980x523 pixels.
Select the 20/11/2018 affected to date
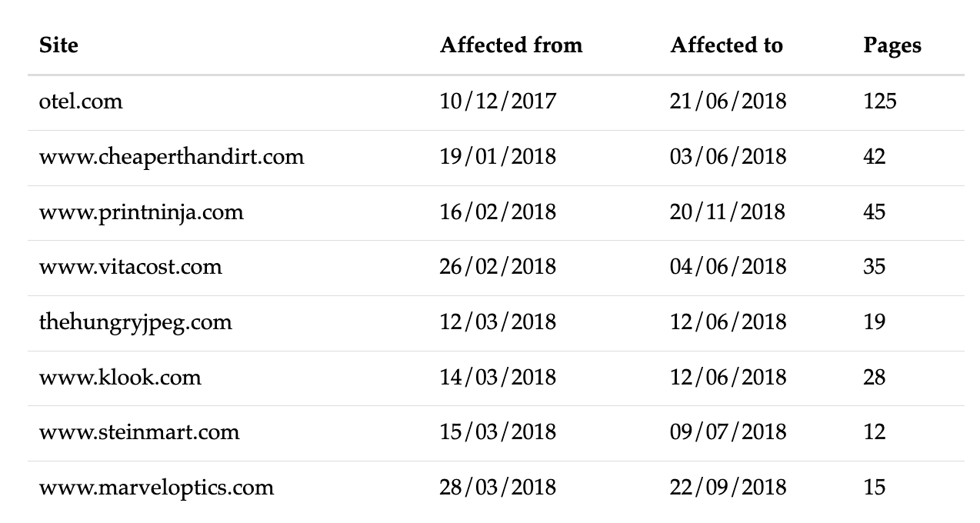727,212
